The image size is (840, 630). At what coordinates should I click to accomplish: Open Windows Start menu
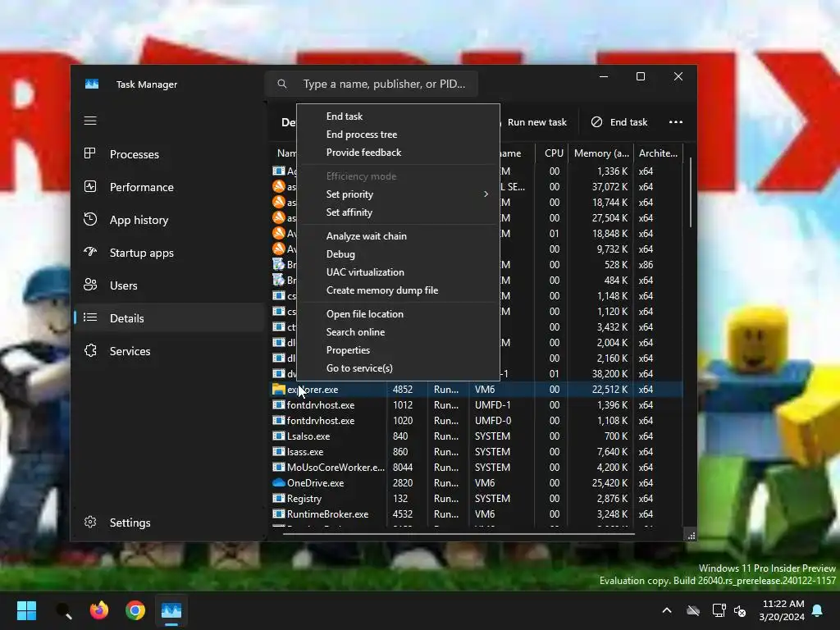[26, 610]
